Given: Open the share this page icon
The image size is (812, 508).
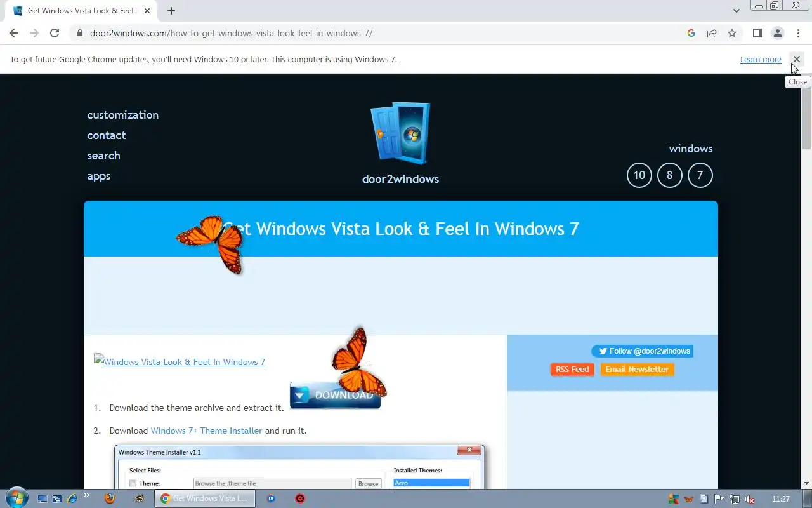Looking at the screenshot, I should (x=712, y=33).
